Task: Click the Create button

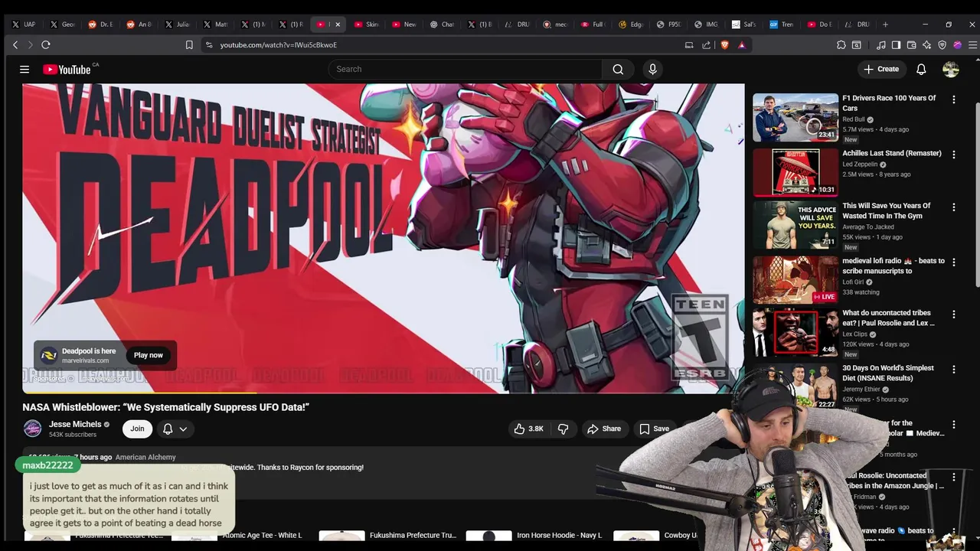Action: coord(881,70)
